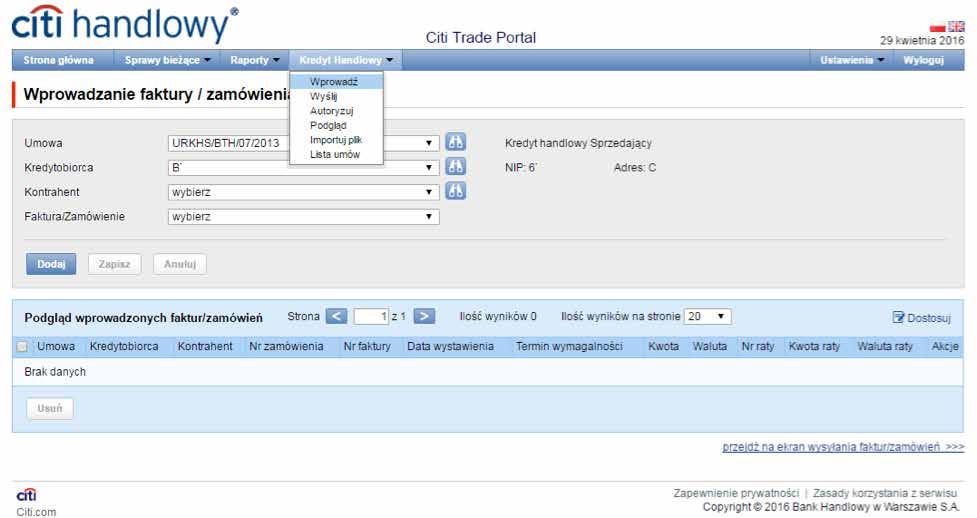Open Zasady korzystania z serwisu link
The width and height of the screenshot is (977, 518).
[x=885, y=493]
